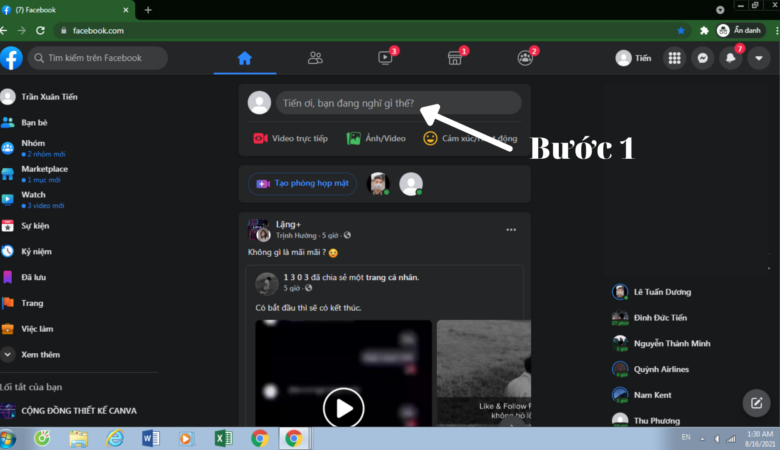Open the nine-dot menu grid icon
Image resolution: width=780 pixels, height=450 pixels.
click(674, 58)
